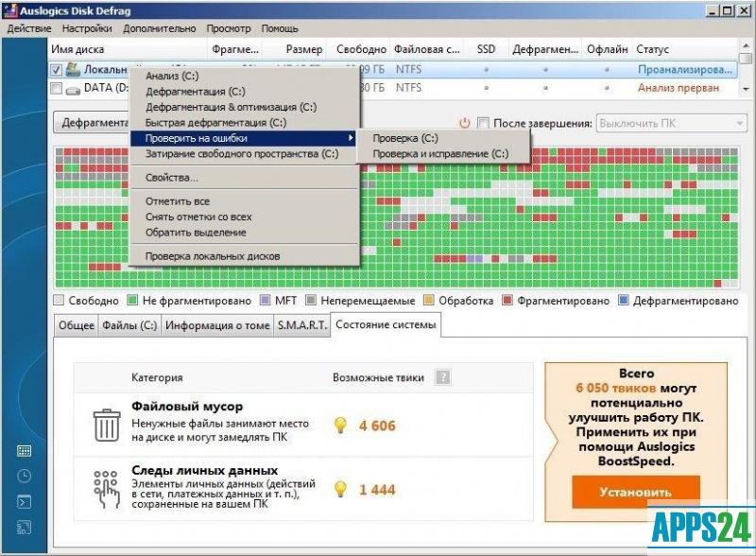Click the hand icon for Следы личных данных
This screenshot has width=756, height=556.
[x=107, y=489]
